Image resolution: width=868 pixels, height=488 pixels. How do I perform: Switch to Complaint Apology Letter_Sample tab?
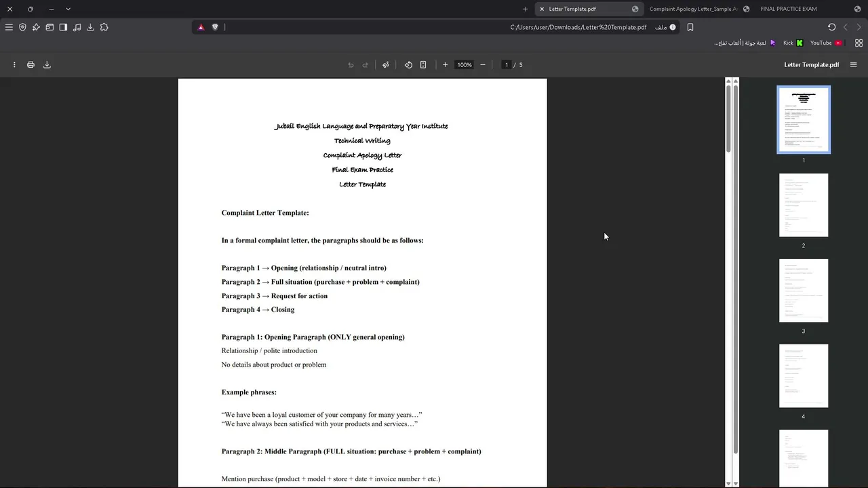point(698,9)
